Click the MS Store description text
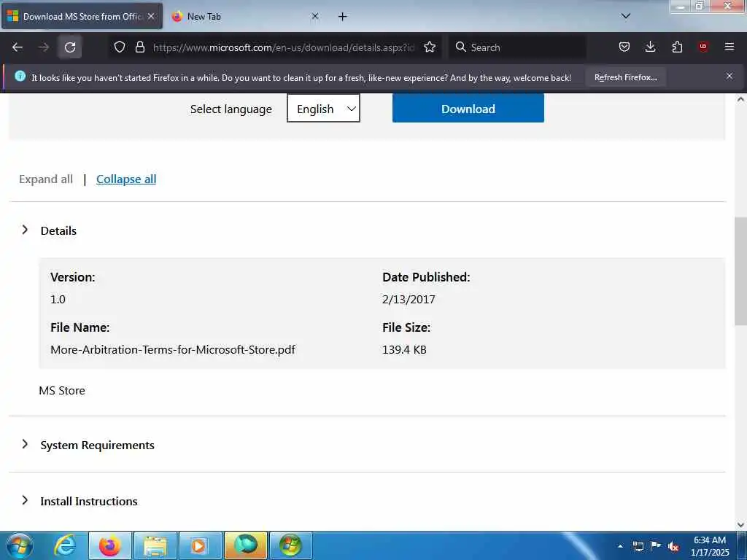Screen dimensions: 747x560 tap(62, 391)
